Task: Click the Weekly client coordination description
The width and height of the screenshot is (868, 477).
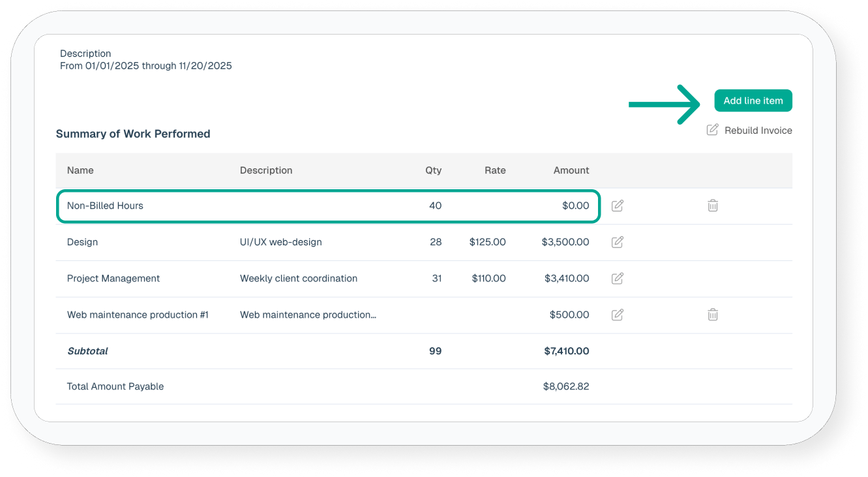Action: [x=299, y=279]
